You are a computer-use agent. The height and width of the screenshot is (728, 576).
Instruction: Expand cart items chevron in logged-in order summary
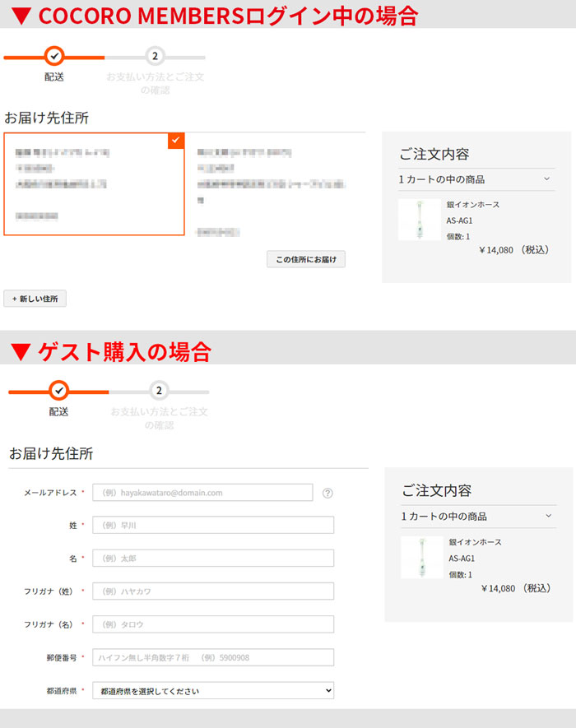point(546,179)
